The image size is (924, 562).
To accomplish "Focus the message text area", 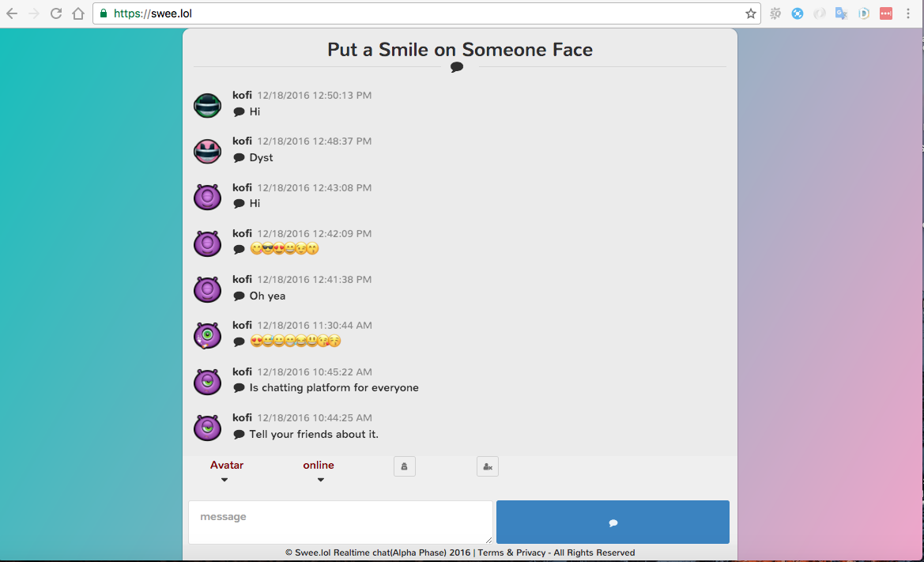I will (x=341, y=522).
